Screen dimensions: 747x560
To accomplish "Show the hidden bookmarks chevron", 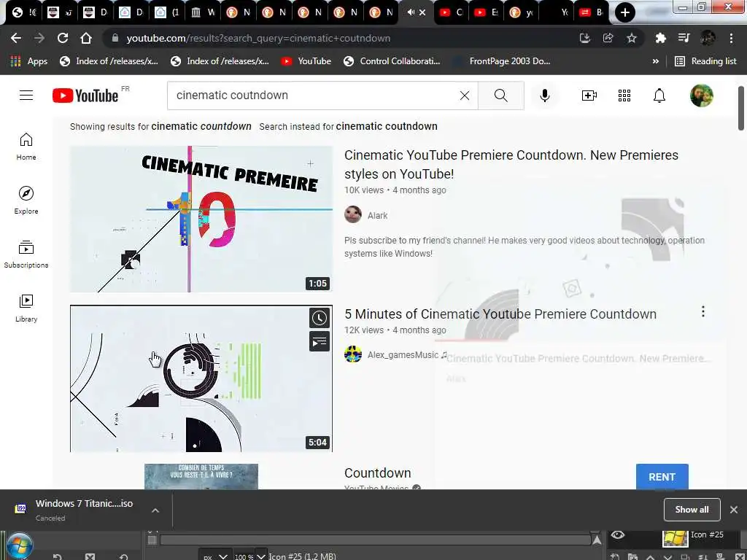I will pyautogui.click(x=656, y=61).
